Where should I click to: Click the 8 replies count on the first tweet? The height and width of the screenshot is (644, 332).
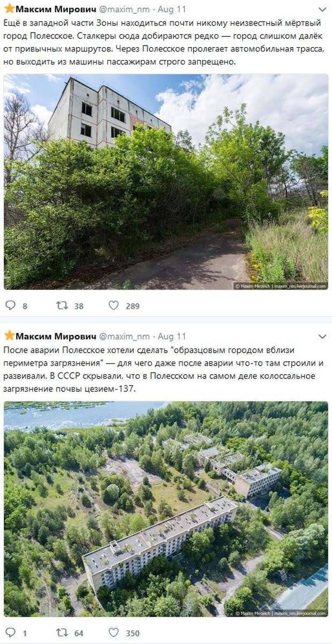click(x=25, y=306)
